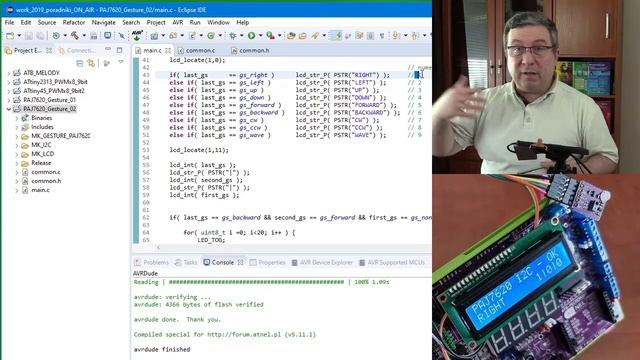Click the Save All toolbar icon
The image size is (640, 360).
[40, 36]
